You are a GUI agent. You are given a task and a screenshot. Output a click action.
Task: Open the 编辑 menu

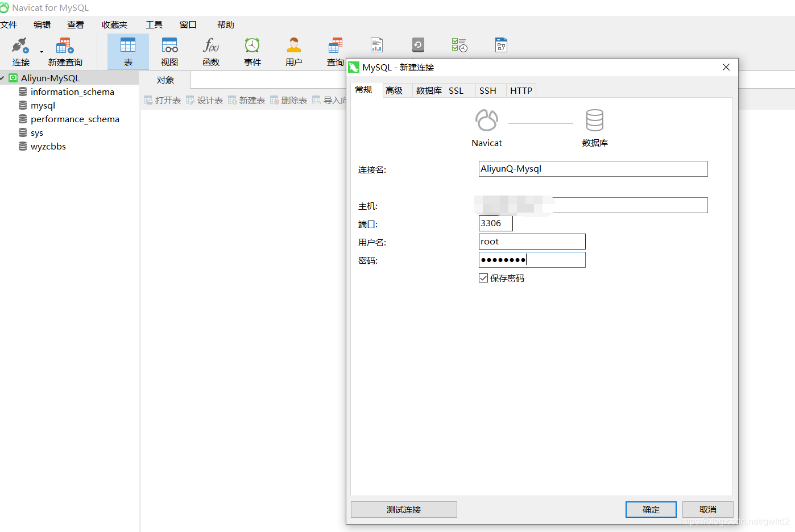point(42,24)
